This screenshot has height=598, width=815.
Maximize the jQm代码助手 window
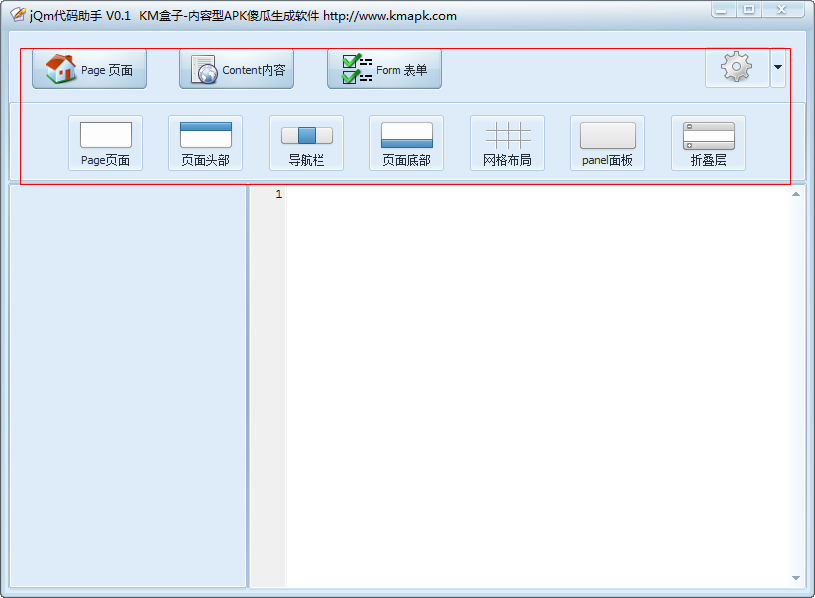748,9
